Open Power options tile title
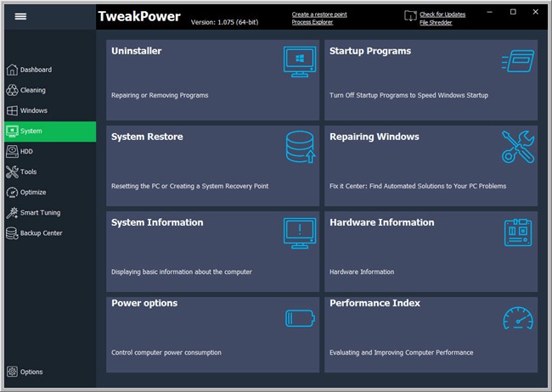 pos(144,303)
